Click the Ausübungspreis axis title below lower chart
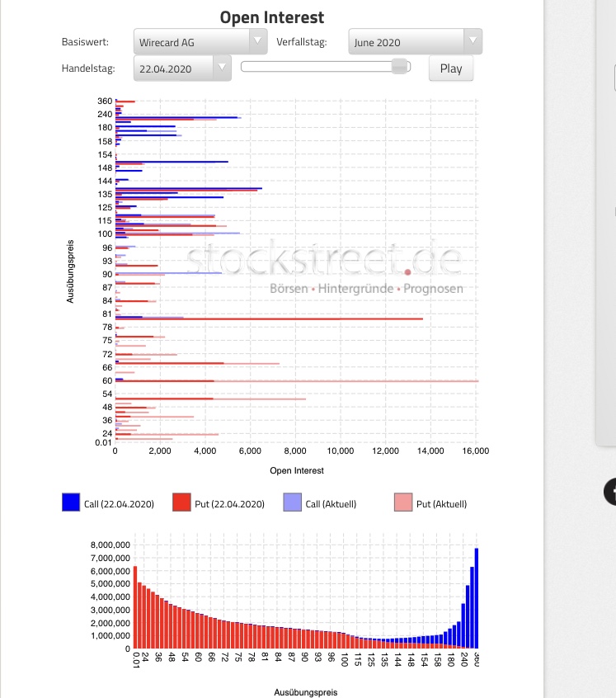 pos(306,692)
